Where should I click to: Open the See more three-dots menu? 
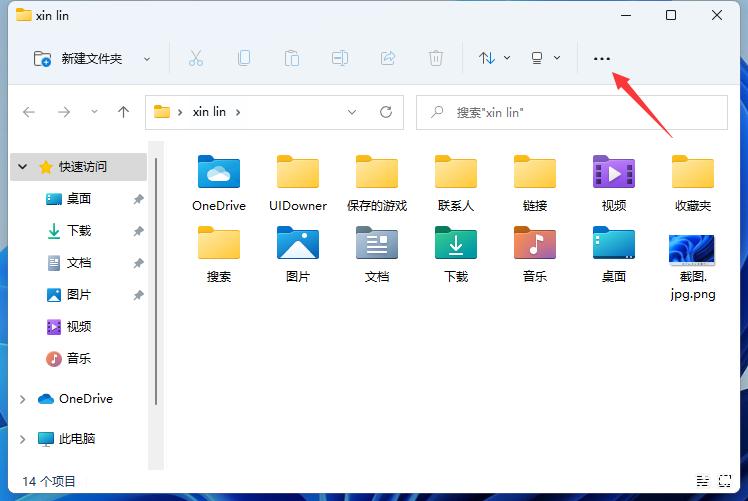click(x=602, y=59)
